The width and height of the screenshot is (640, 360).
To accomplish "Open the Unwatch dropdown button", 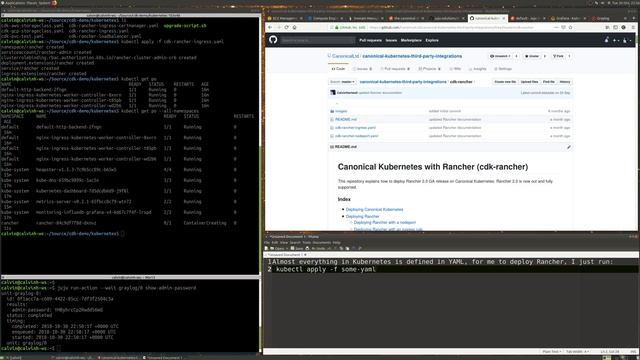I will coord(500,56).
